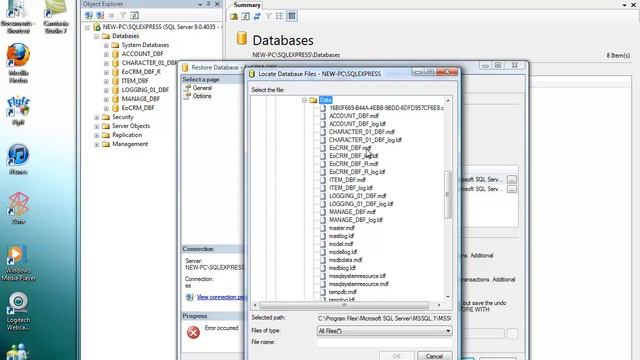The height and width of the screenshot is (360, 640).
Task: Click Filter icon in Object Explorer toolbar
Action: pyautogui.click(x=123, y=16)
